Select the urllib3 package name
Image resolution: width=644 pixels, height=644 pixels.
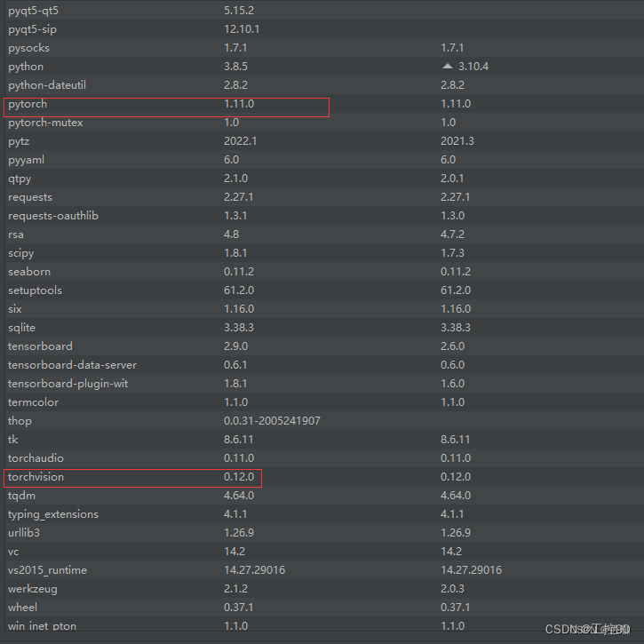tap(24, 533)
